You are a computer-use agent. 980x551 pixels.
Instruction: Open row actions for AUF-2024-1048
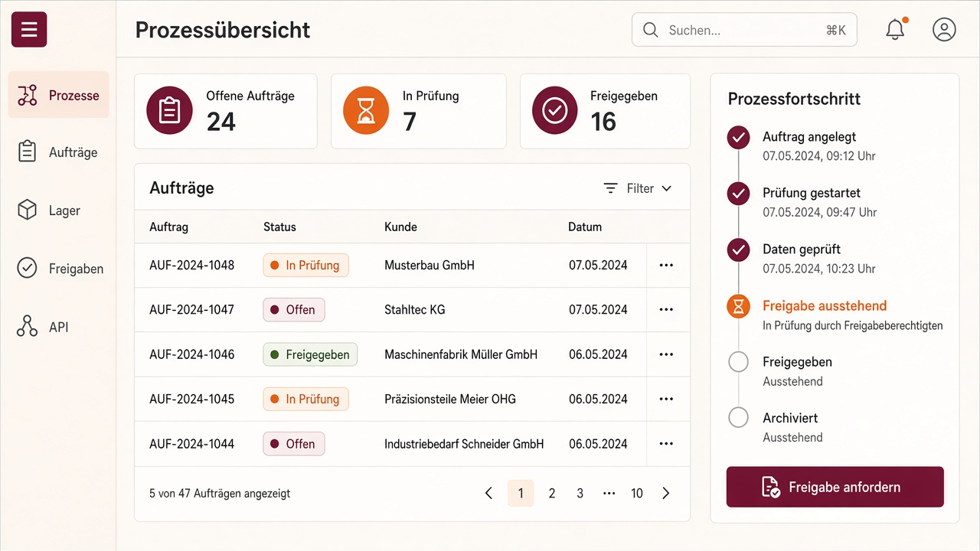coord(666,265)
